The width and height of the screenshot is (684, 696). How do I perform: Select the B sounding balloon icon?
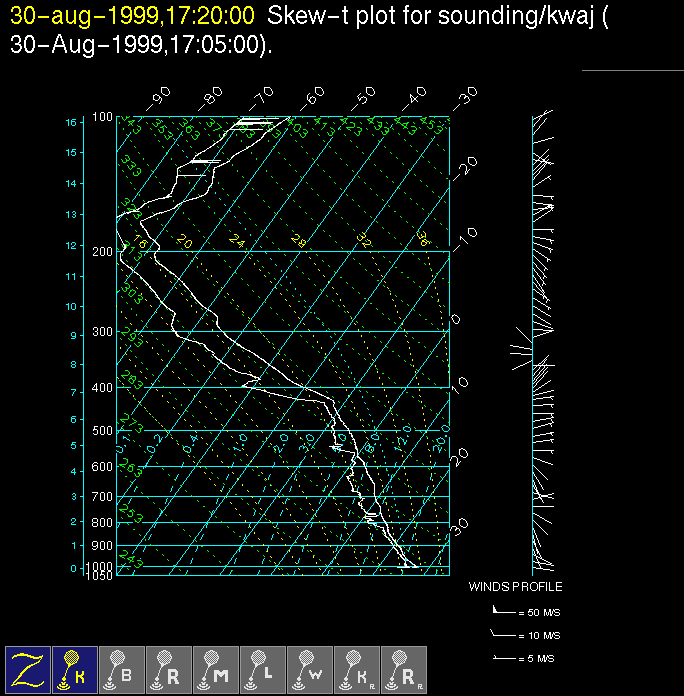click(122, 669)
